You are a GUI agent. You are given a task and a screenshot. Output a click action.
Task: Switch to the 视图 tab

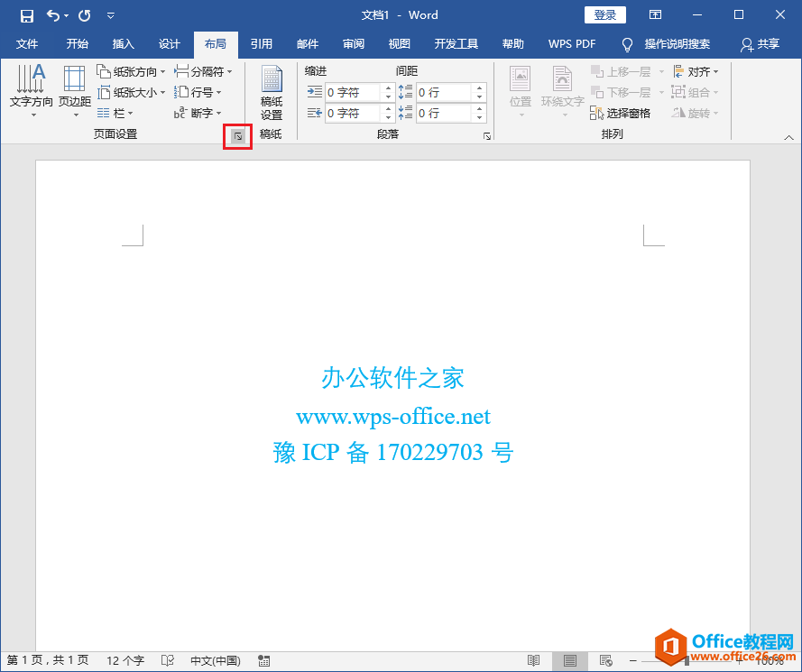(x=400, y=44)
